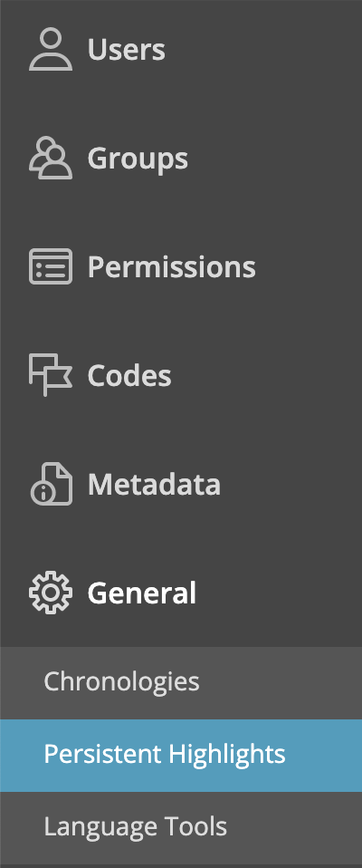Click the Codes flags icon
This screenshot has height=868, width=362.
click(51, 375)
